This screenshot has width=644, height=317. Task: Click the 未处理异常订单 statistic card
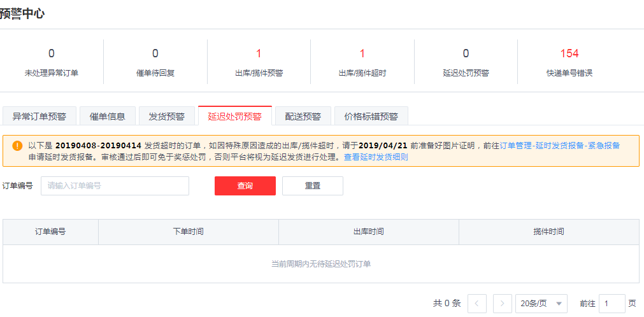pos(52,62)
